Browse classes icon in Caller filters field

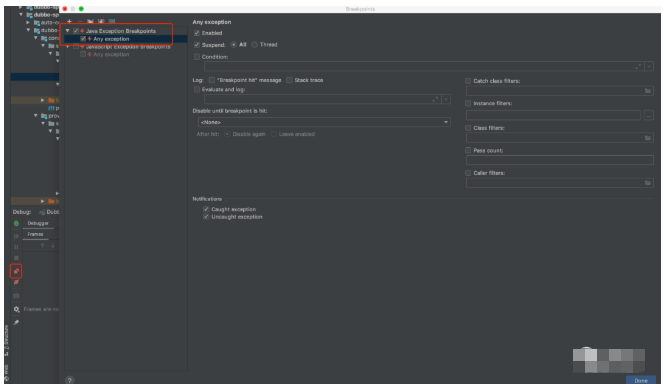point(648,183)
